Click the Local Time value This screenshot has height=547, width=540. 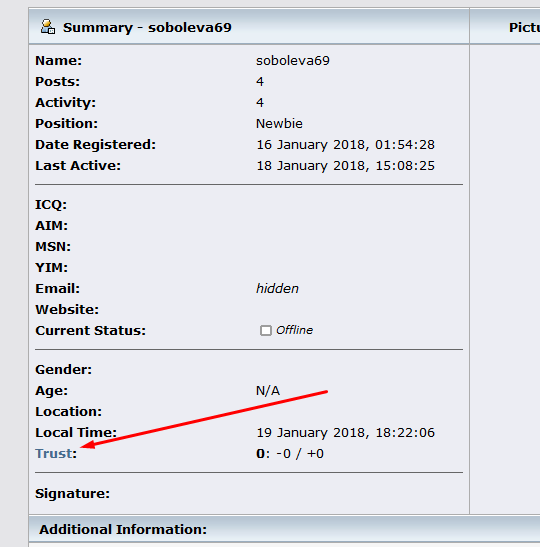345,433
